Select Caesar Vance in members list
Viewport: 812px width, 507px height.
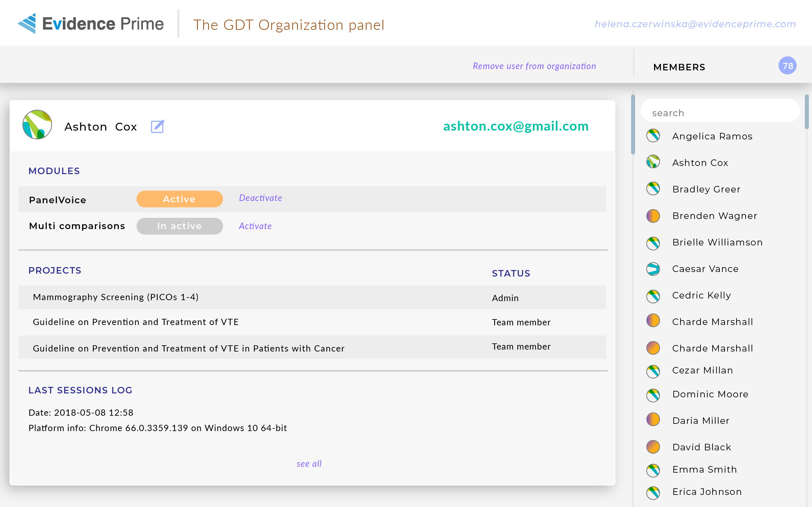[x=705, y=269]
